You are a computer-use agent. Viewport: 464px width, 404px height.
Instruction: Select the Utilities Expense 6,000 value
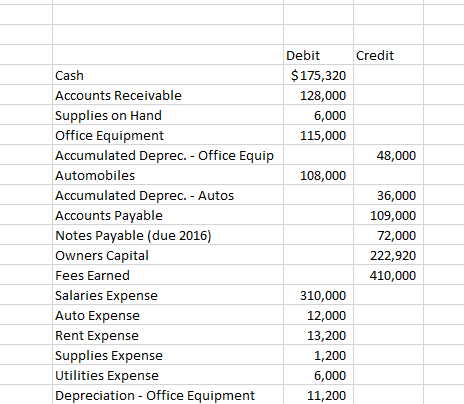[318, 375]
